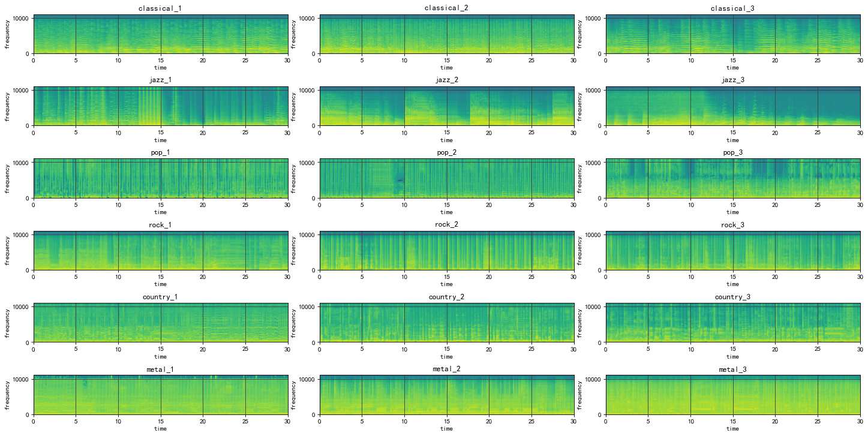Click the 10000 y-tick label of metal_1
This screenshot has width=868, height=436.
[21, 379]
